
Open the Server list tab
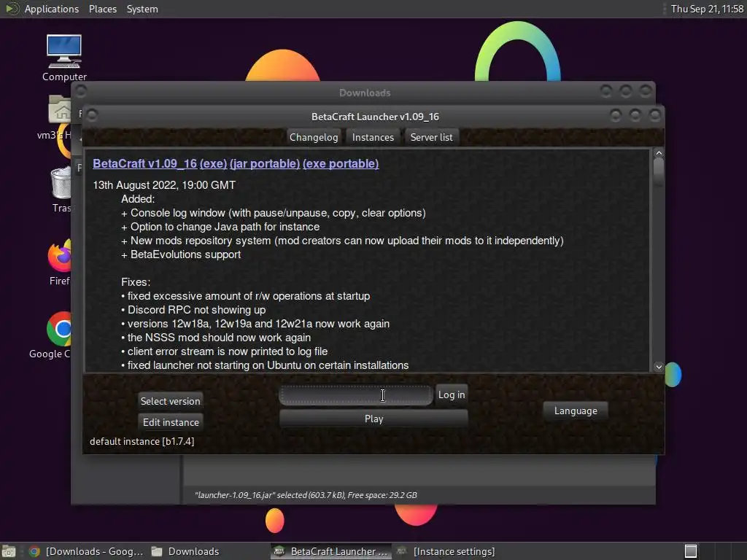click(x=432, y=137)
